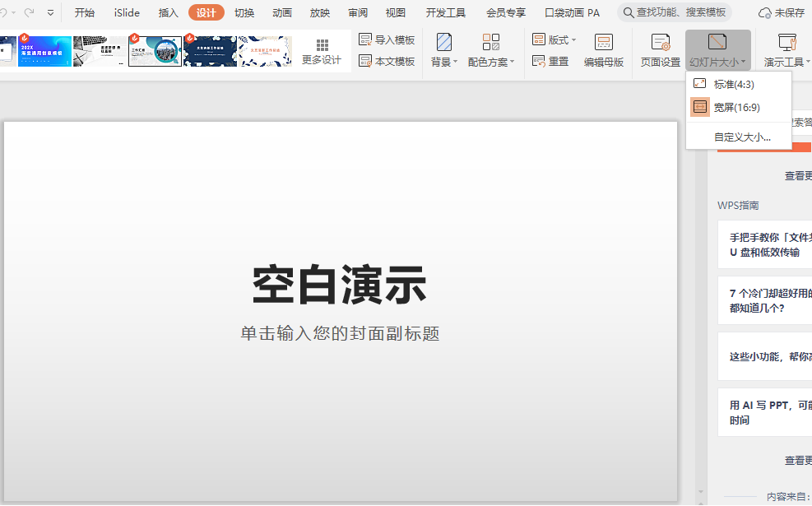This screenshot has height=506, width=812.
Task: Expand the 背景 dropdown arrow
Action: point(455,63)
